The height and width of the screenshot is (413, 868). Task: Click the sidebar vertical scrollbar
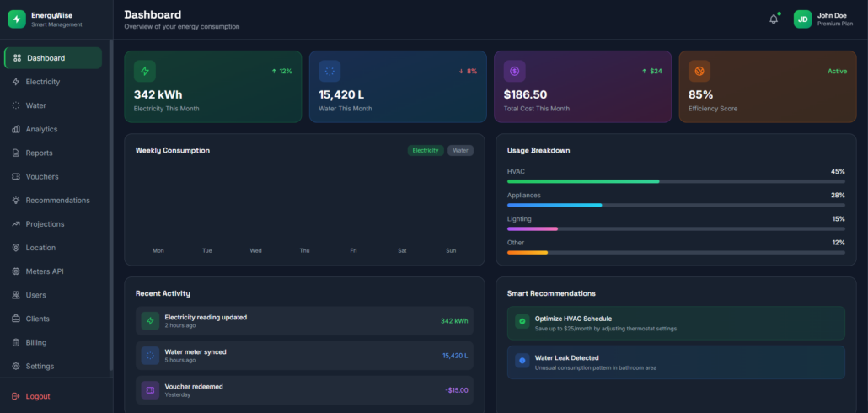tap(110, 205)
